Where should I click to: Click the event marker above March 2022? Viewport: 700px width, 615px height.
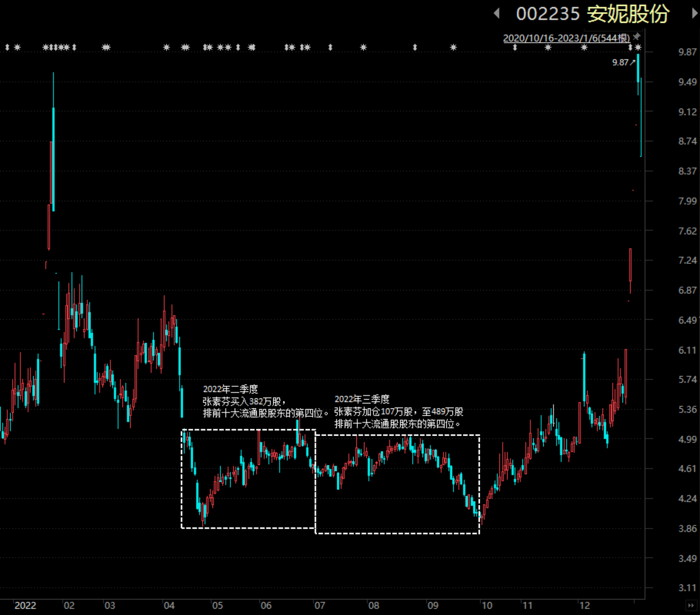point(106,47)
